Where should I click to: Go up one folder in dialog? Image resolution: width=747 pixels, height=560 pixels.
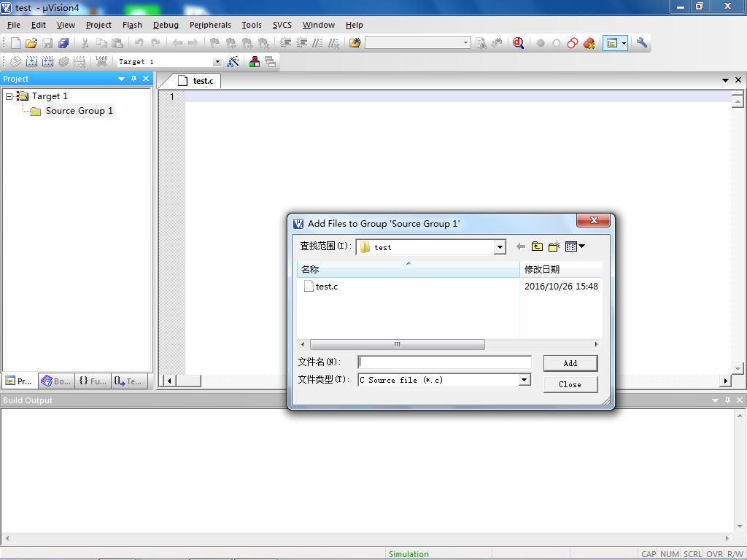(538, 246)
